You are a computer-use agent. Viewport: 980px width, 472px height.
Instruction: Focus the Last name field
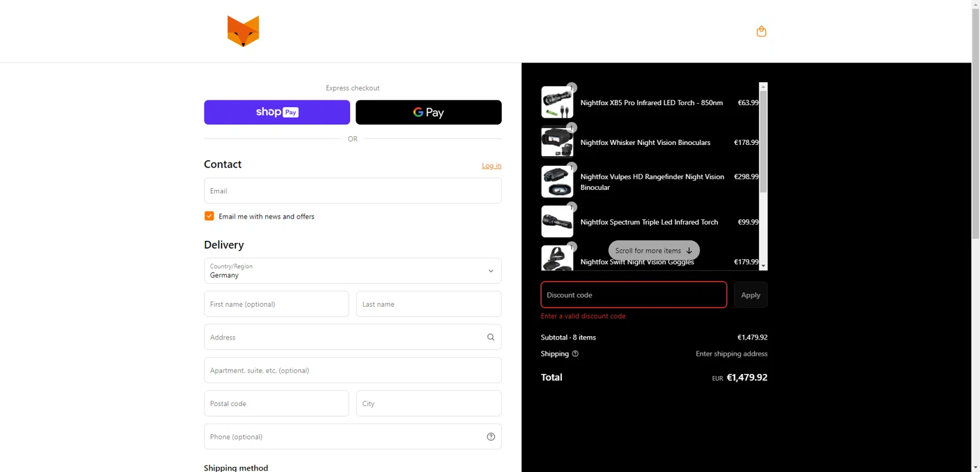[429, 304]
